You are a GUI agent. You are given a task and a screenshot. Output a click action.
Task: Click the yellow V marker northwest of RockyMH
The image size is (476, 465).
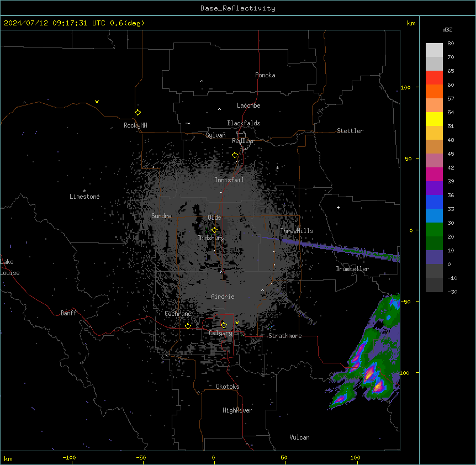coord(97,102)
